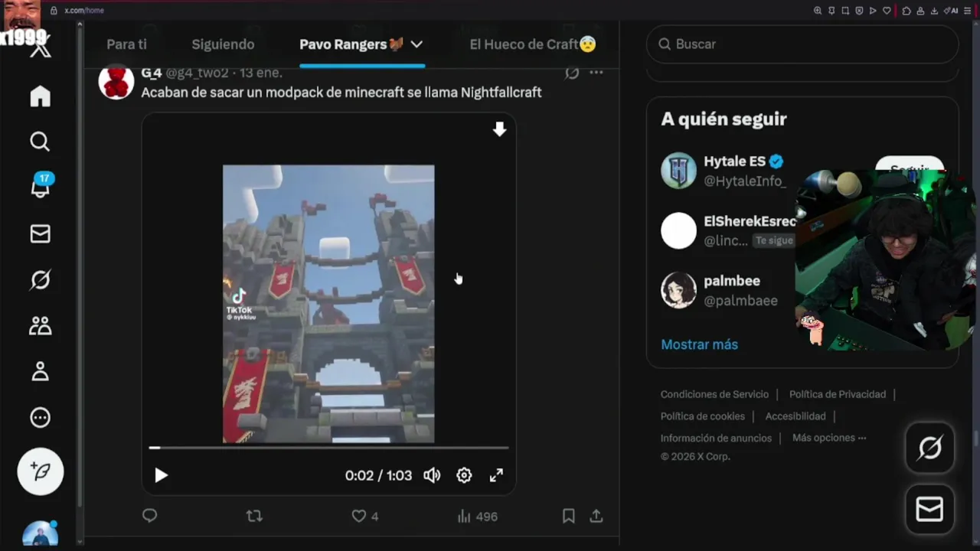Like the post with 4 likes
This screenshot has height=551, width=980.
pos(364,517)
